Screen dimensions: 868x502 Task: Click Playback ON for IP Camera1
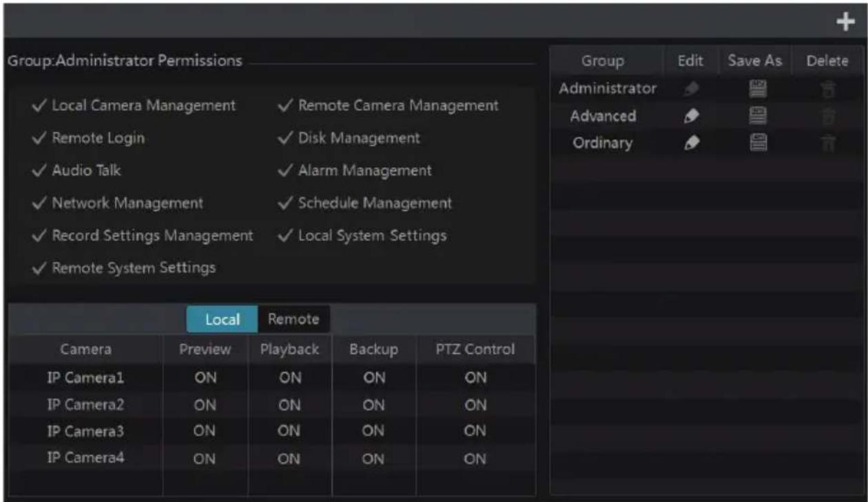click(x=289, y=378)
